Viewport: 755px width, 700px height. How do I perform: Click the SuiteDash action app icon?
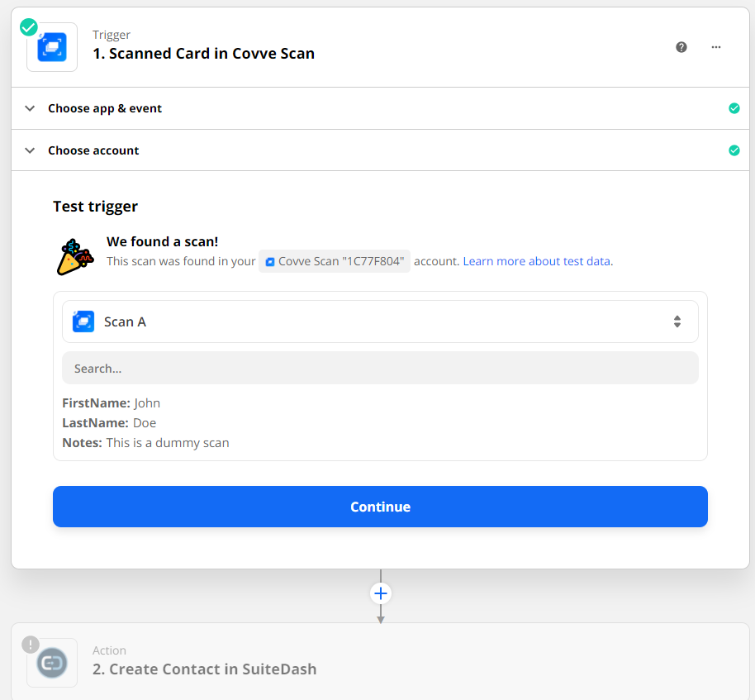tap(52, 663)
